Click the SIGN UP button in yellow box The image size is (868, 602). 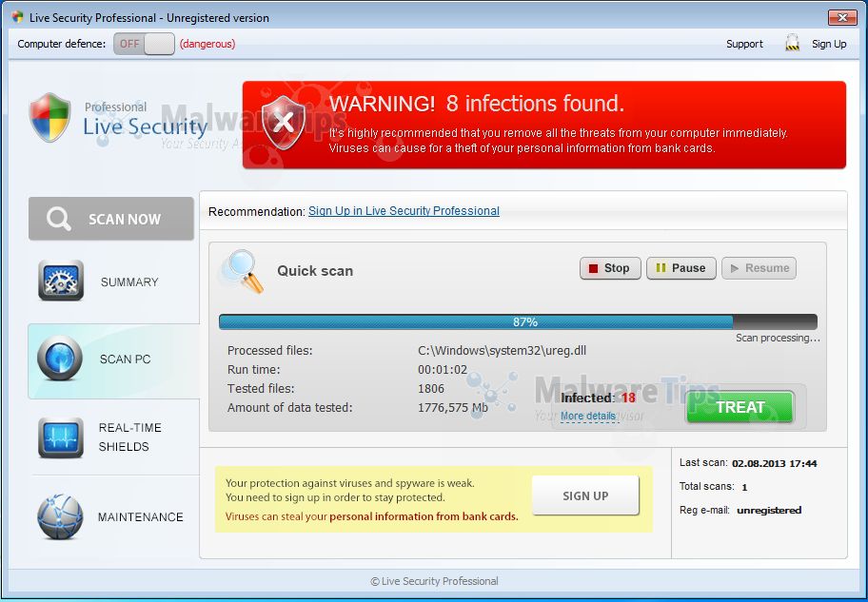pyautogui.click(x=585, y=495)
